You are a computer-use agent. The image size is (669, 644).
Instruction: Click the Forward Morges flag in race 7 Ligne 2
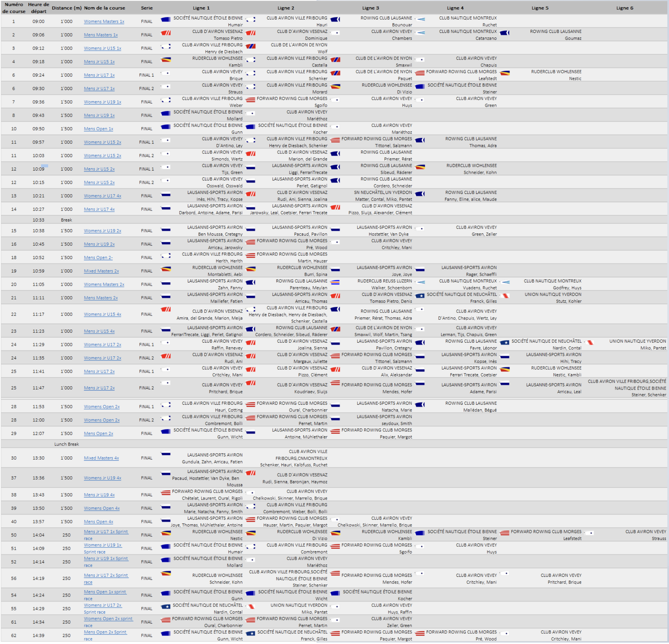click(x=250, y=100)
